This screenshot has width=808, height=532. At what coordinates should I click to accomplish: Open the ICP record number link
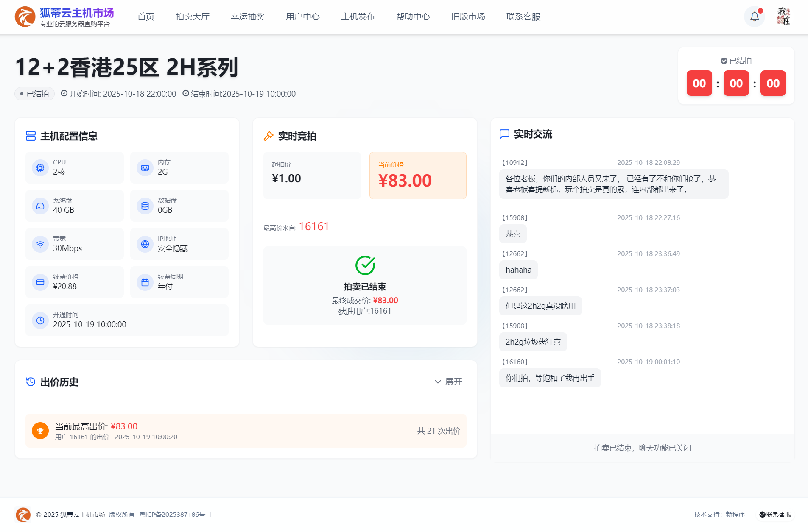tap(175, 514)
